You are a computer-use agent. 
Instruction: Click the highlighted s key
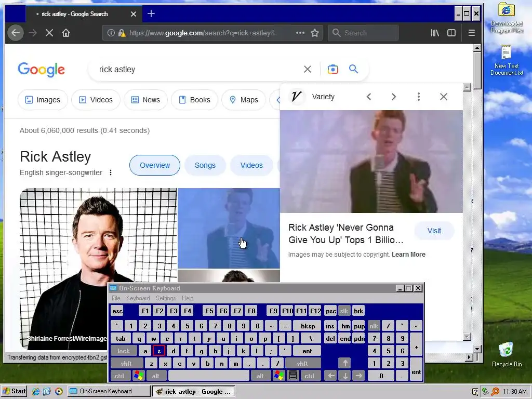[159, 351]
